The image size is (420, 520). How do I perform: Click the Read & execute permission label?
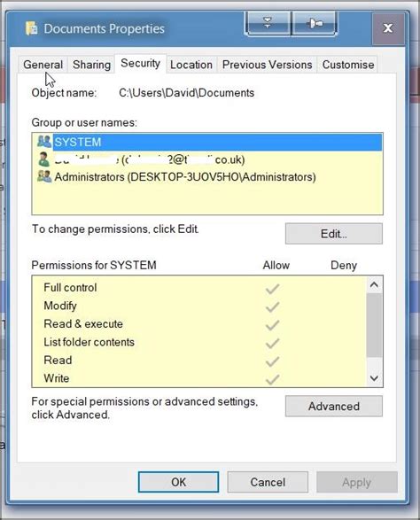[x=83, y=323]
